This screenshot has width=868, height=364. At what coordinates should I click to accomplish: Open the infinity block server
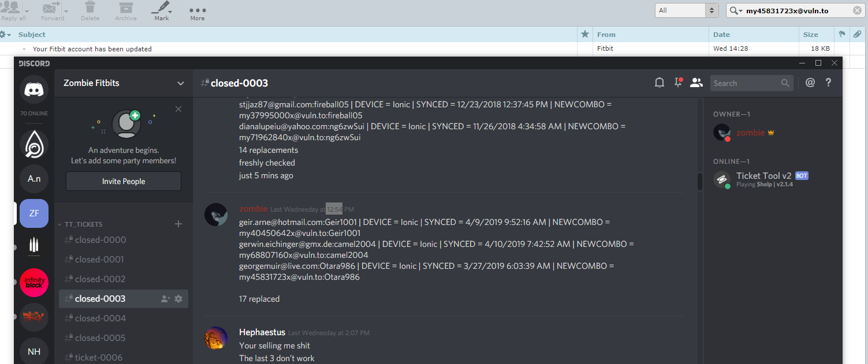(34, 283)
